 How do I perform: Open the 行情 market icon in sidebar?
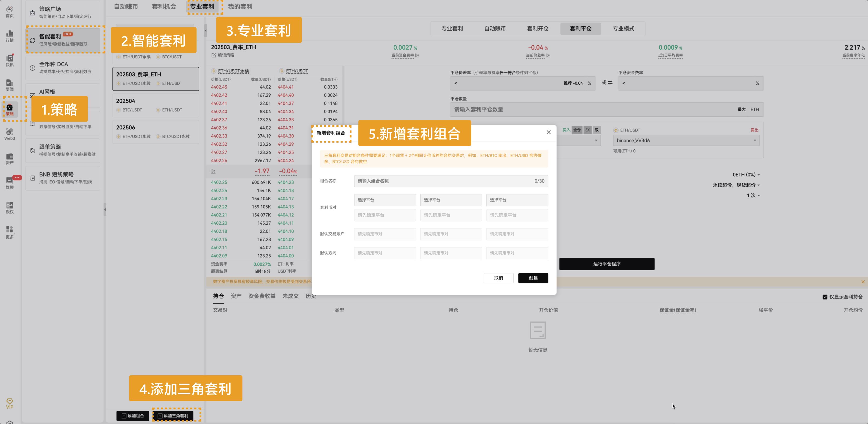(9, 36)
